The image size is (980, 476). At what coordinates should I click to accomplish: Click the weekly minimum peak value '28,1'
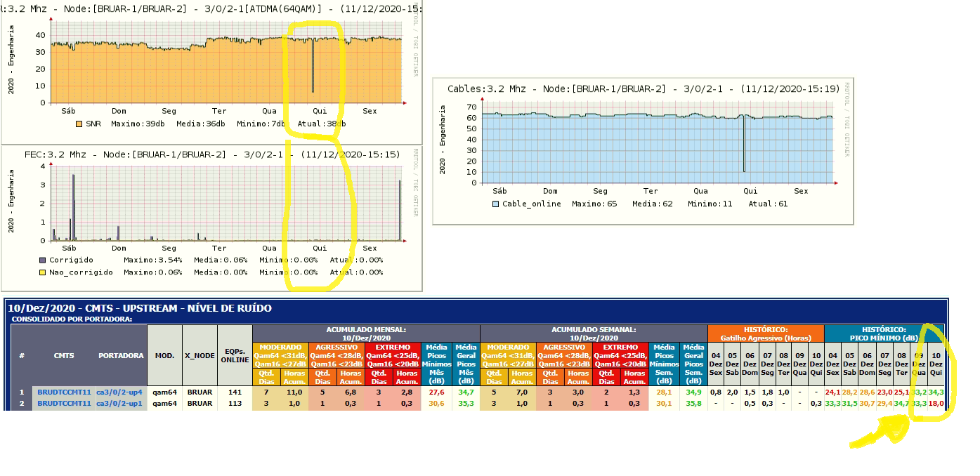pyautogui.click(x=664, y=392)
